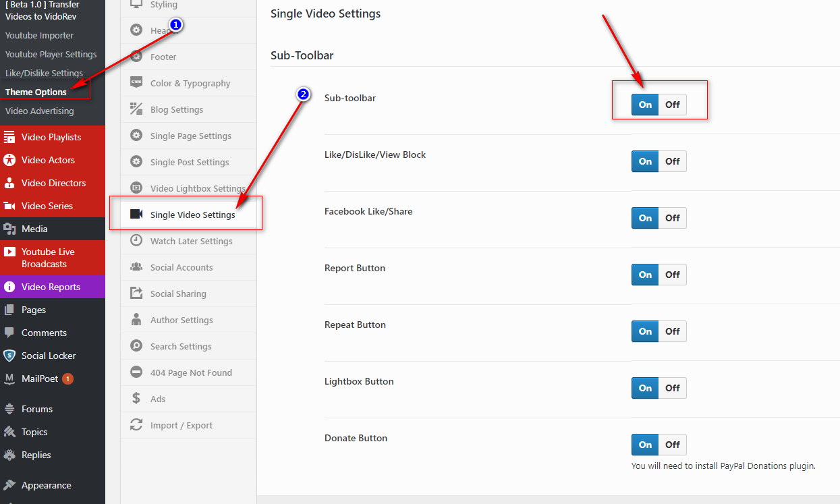Click the Video Actors sidebar icon
This screenshot has width=840, height=504.
tap(9, 161)
